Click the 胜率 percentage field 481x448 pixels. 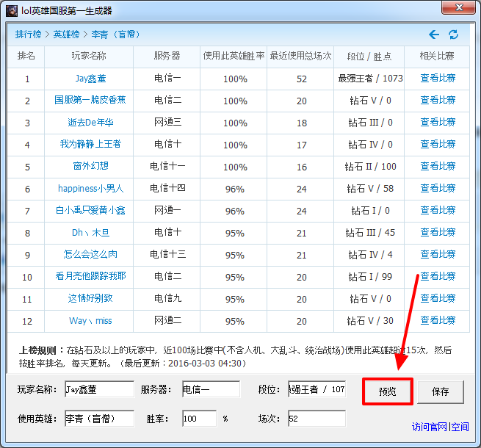coord(199,419)
